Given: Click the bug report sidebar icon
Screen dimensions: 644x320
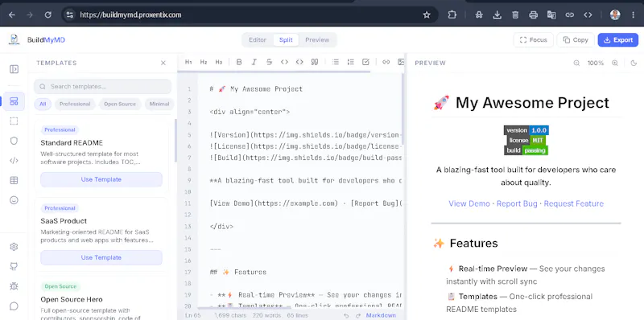Looking at the screenshot, I should pos(14,286).
